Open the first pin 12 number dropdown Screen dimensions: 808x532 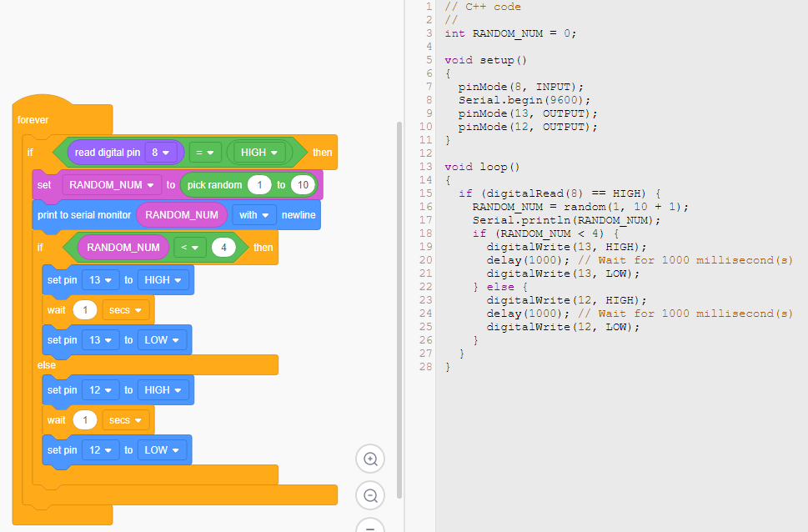click(100, 390)
